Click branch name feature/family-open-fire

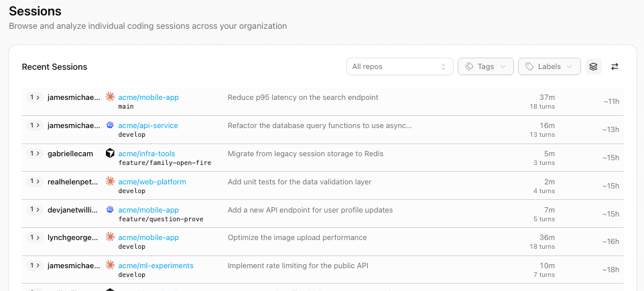click(x=165, y=163)
